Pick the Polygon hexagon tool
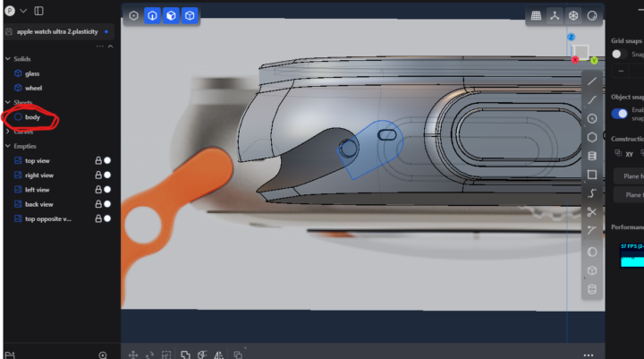Image resolution: width=644 pixels, height=359 pixels. coord(592,137)
